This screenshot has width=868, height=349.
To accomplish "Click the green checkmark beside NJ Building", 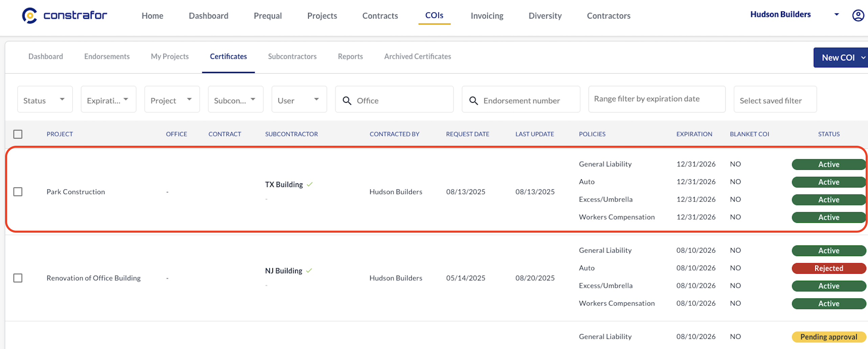I will 309,271.
